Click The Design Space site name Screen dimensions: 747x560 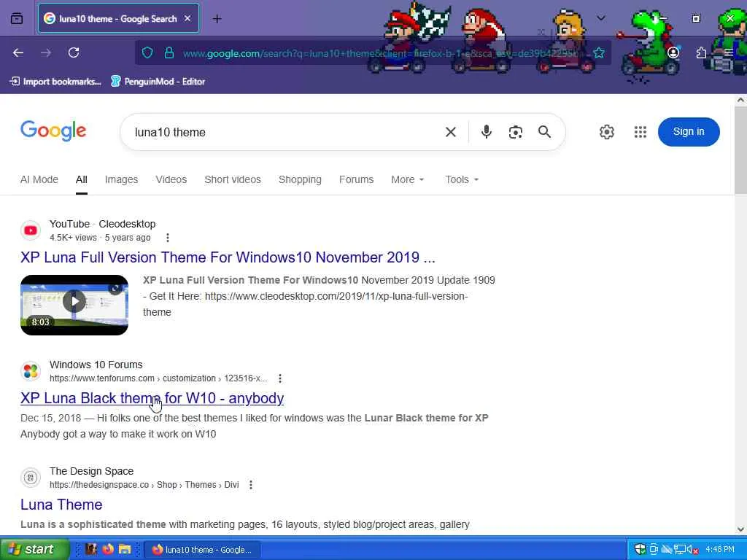91,471
